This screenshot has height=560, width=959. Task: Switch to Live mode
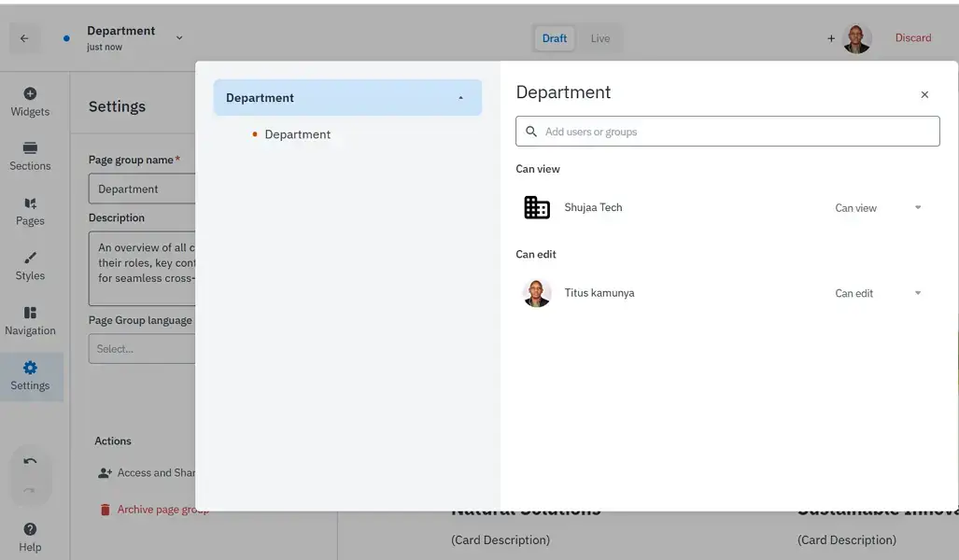[x=600, y=38]
